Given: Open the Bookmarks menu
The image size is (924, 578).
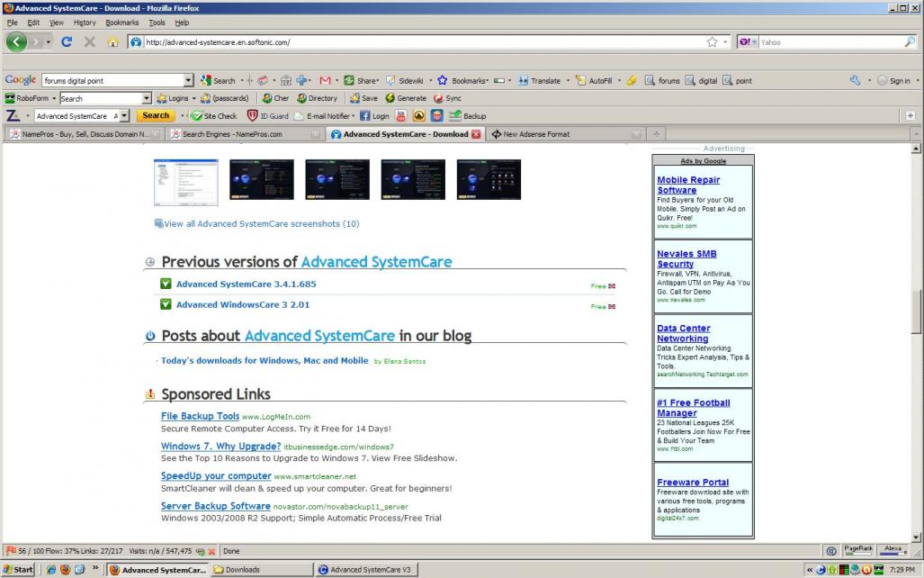Looking at the screenshot, I should (x=122, y=23).
